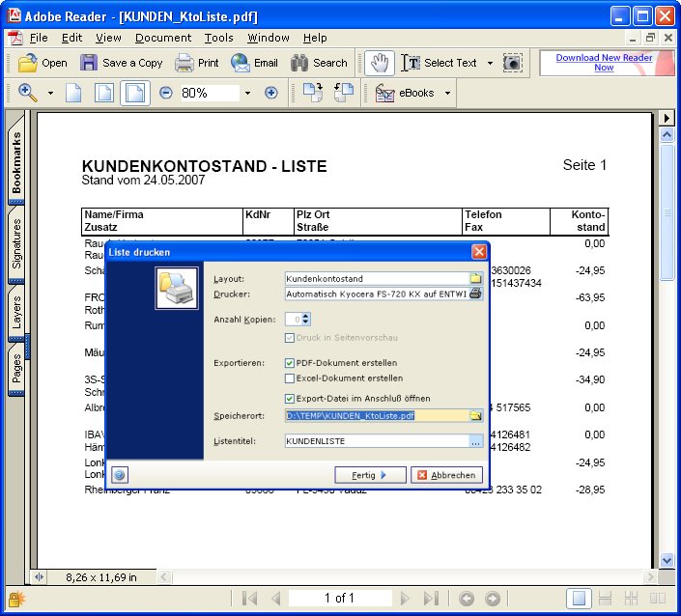Expand the eBooks dropdown arrow
This screenshot has height=616, width=681.
(447, 93)
